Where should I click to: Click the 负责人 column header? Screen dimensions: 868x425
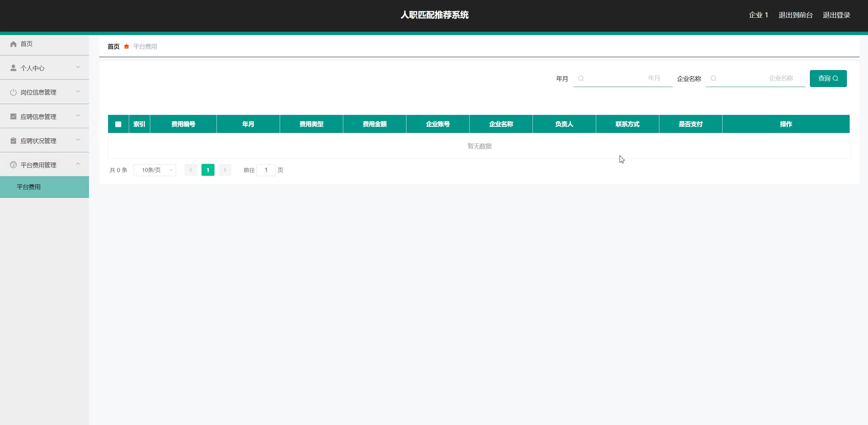pyautogui.click(x=564, y=124)
